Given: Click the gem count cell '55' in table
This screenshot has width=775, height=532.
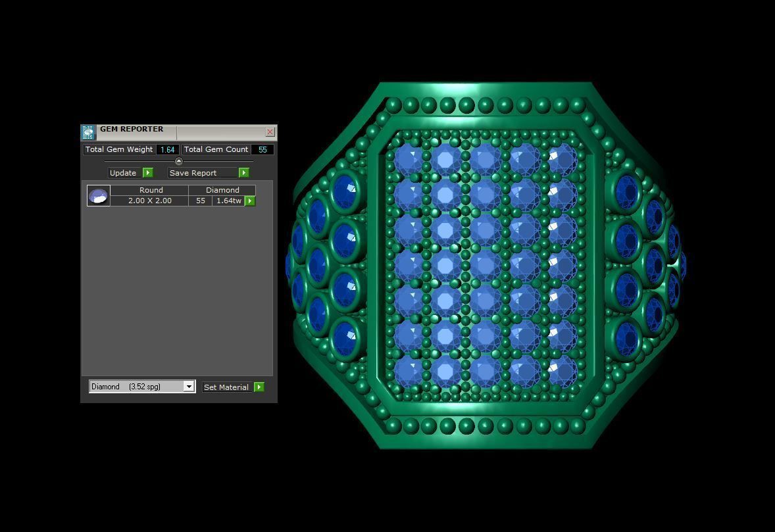Looking at the screenshot, I should [x=200, y=201].
